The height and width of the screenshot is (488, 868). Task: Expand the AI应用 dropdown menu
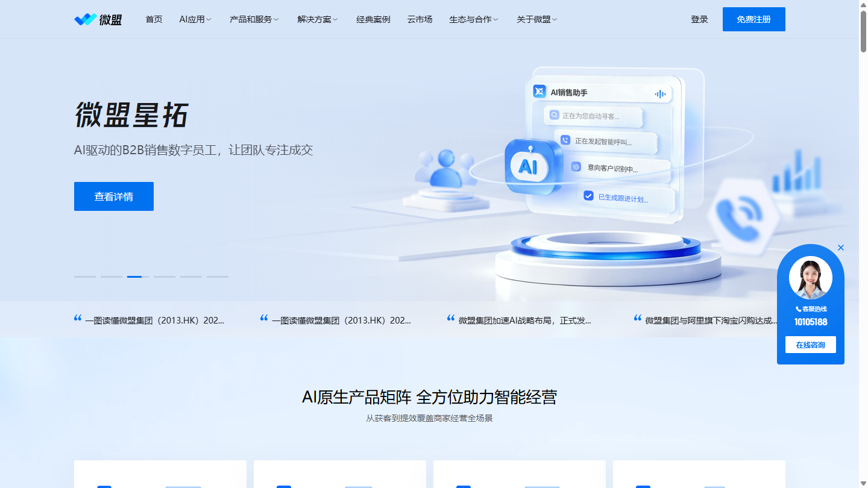[195, 19]
